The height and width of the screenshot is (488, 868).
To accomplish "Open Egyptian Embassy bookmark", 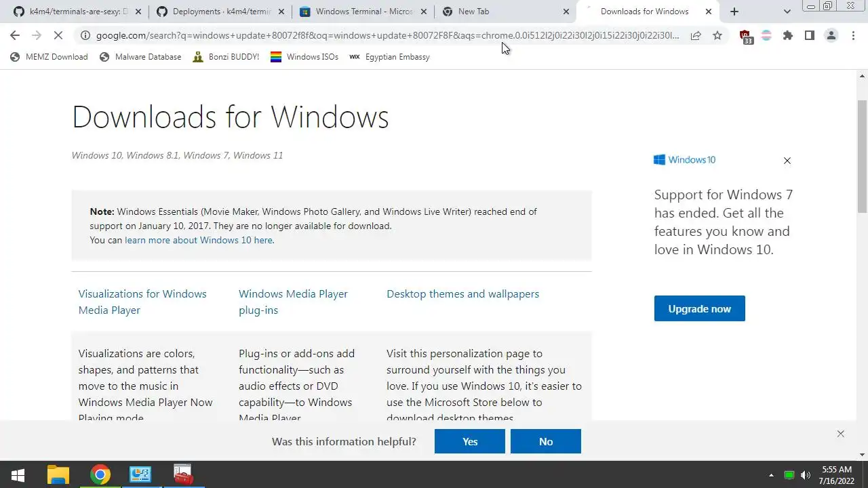I will point(389,57).
